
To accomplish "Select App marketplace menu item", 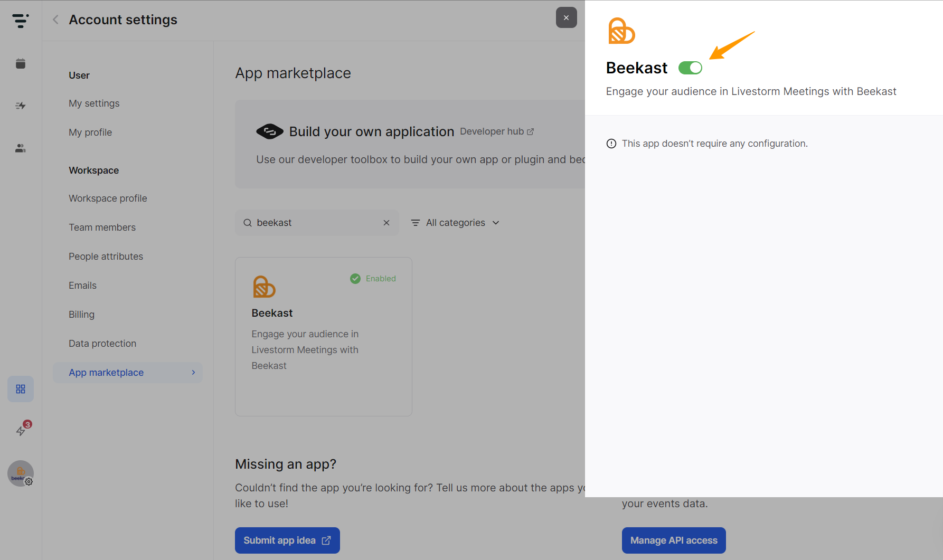I will click(128, 373).
